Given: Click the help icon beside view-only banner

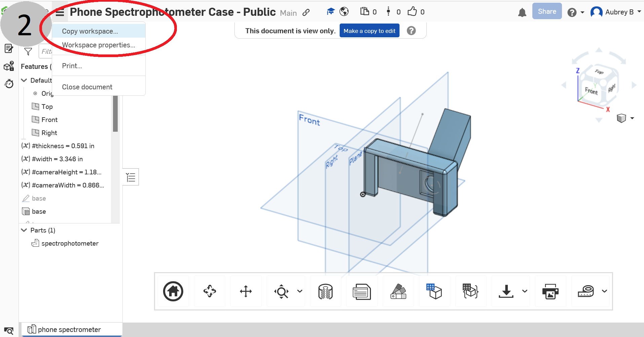Looking at the screenshot, I should point(411,31).
